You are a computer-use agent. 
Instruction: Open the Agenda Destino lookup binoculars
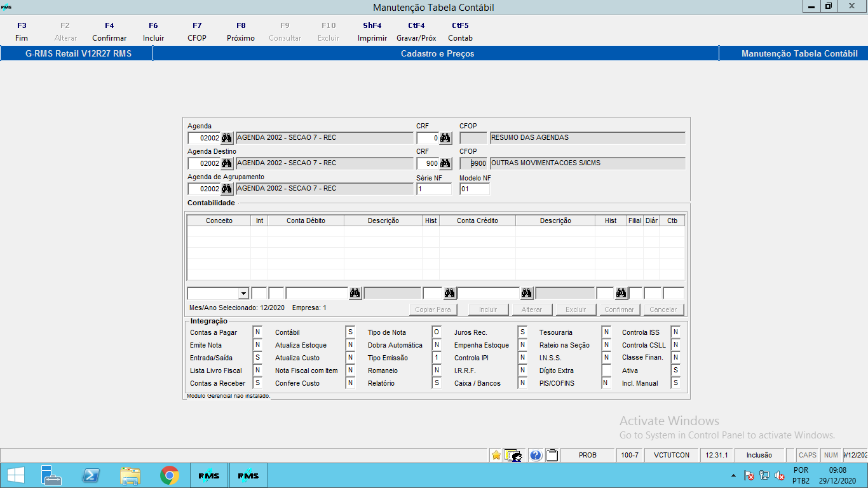pyautogui.click(x=227, y=163)
